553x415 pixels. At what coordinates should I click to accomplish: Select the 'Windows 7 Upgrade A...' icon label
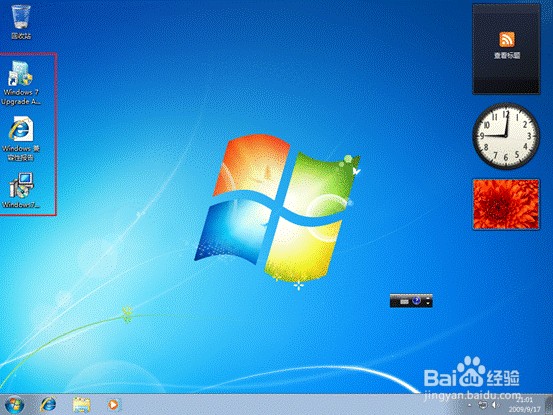tap(21, 97)
